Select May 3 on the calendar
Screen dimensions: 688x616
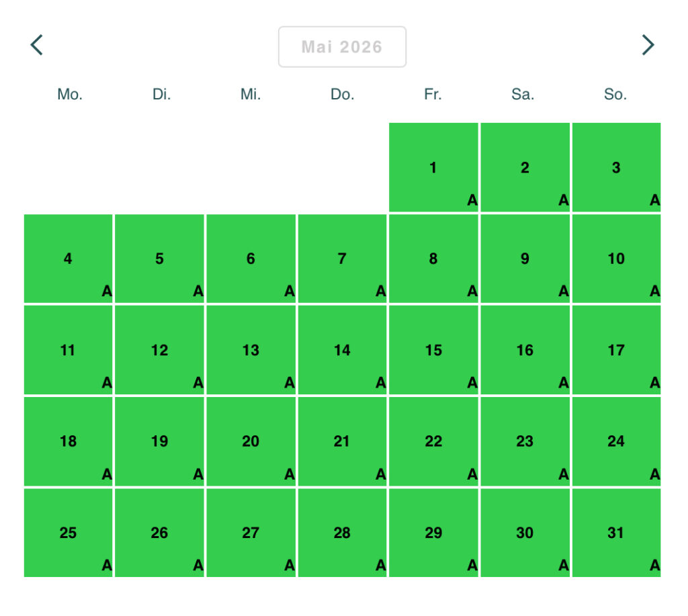pos(616,168)
